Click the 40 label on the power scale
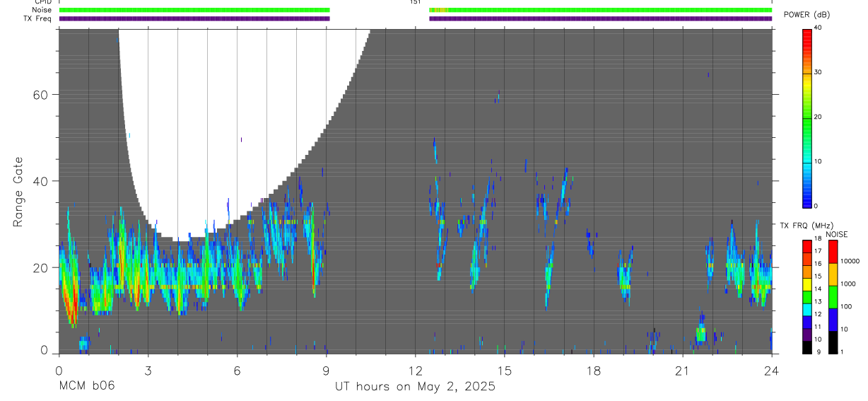 click(819, 28)
